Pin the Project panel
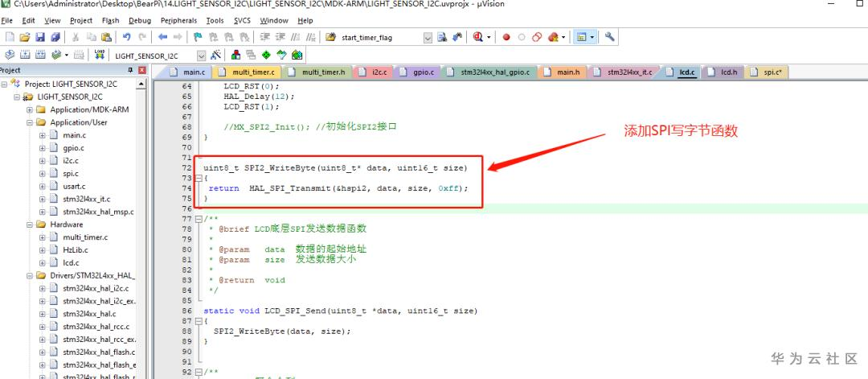This screenshot has width=868, height=379. click(131, 70)
